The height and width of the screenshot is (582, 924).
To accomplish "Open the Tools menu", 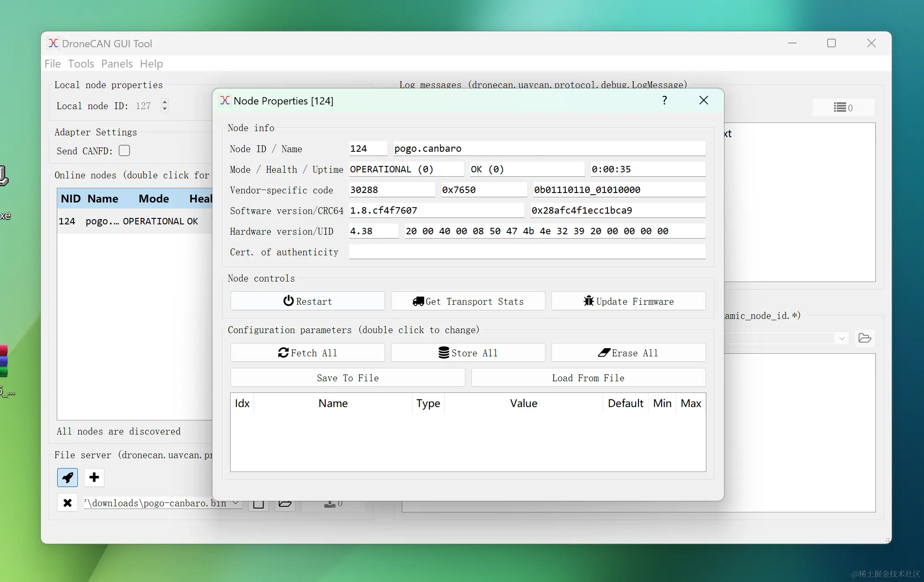I will click(81, 64).
